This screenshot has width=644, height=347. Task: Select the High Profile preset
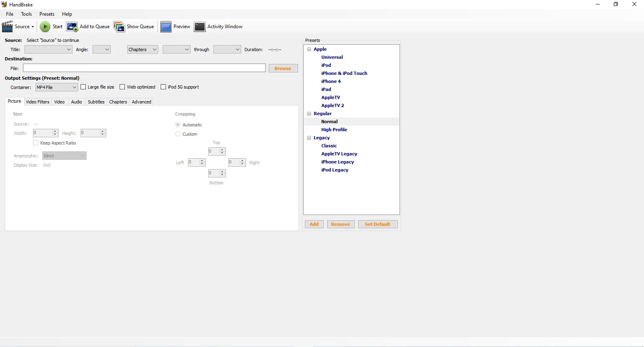334,130
